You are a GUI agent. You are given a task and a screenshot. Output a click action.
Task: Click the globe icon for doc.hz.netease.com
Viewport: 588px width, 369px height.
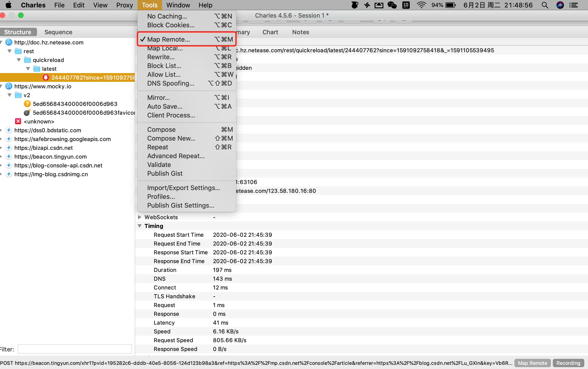point(9,42)
